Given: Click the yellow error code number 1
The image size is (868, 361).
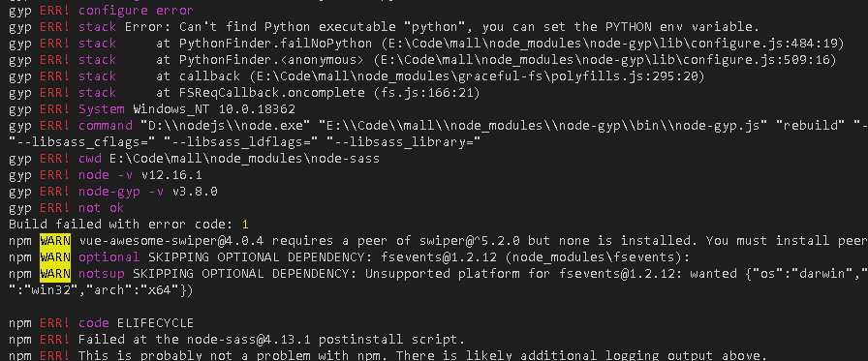Looking at the screenshot, I should pos(246,225).
